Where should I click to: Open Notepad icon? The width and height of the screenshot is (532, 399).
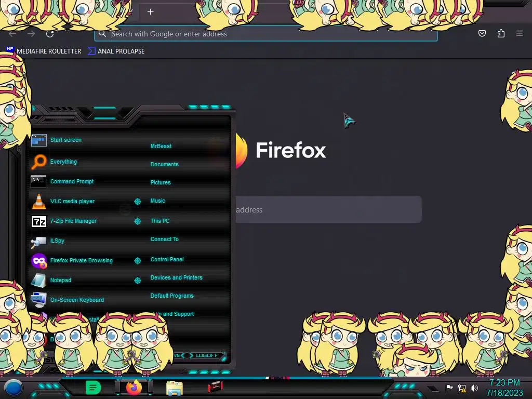[38, 280]
